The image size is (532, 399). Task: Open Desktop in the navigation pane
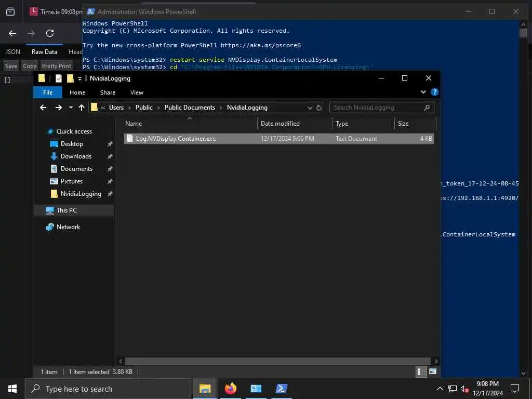72,144
